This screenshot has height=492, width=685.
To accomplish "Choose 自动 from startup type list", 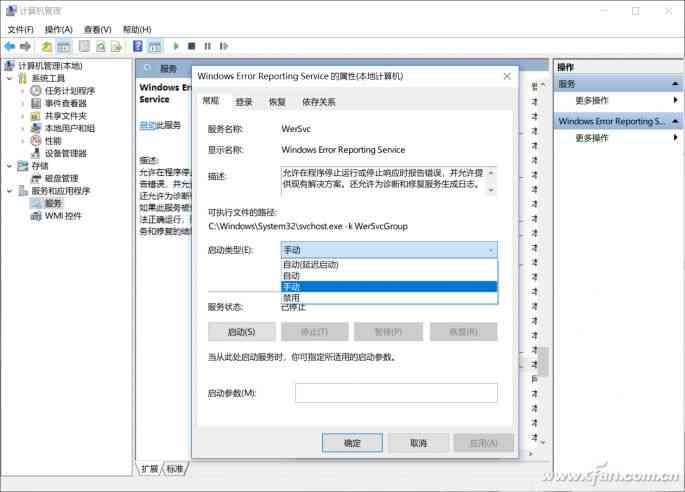I will click(x=389, y=276).
